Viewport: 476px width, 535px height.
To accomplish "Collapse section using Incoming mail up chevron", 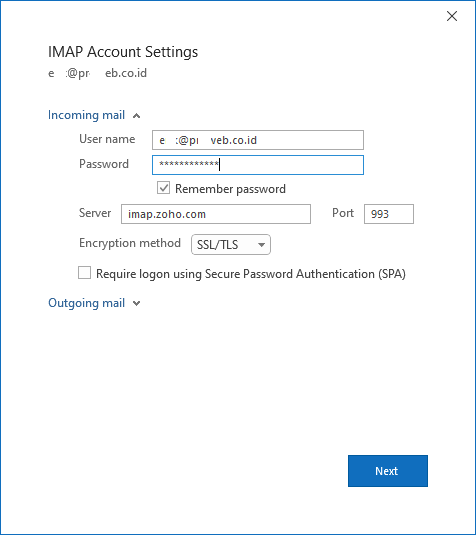I will (136, 116).
